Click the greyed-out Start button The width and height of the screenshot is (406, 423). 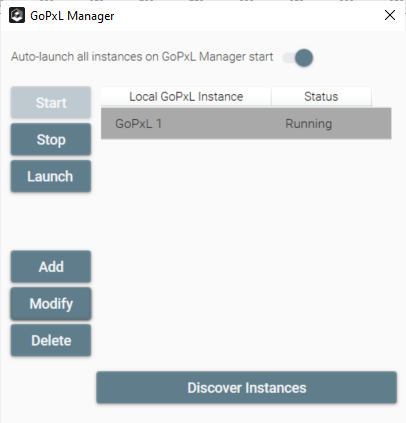click(51, 102)
